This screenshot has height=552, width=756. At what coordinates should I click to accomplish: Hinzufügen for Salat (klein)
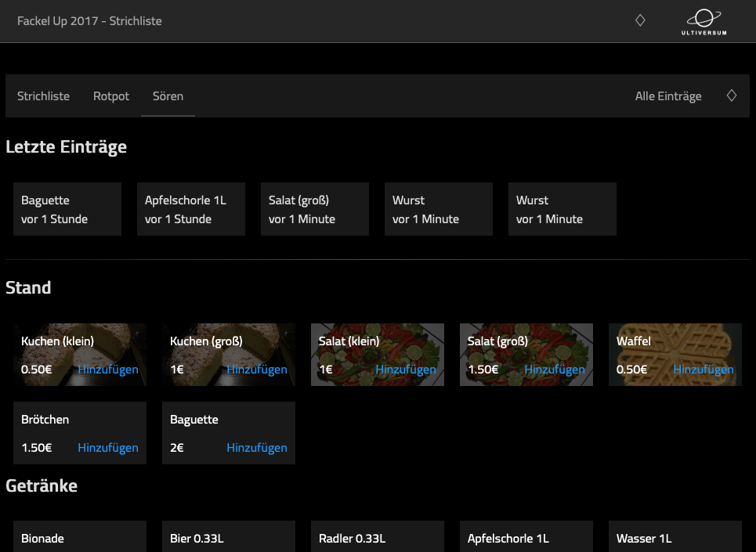click(x=405, y=369)
